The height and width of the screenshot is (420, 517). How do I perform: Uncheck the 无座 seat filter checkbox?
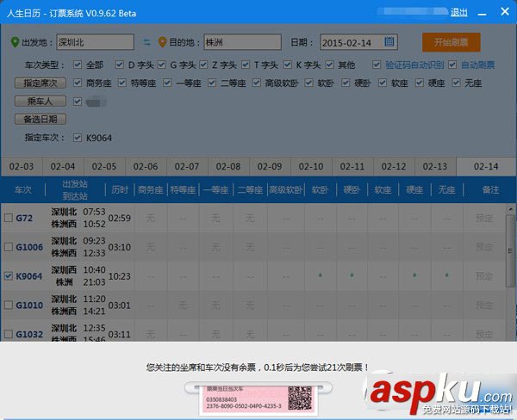457,83
